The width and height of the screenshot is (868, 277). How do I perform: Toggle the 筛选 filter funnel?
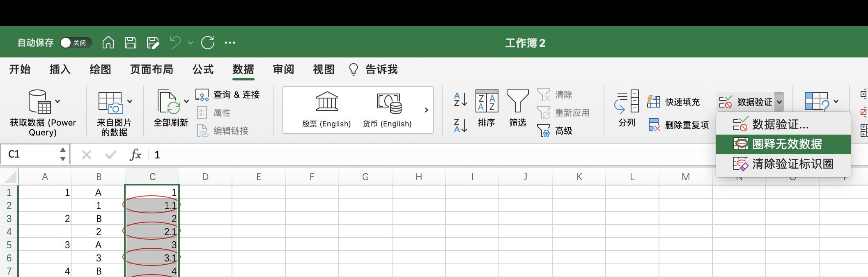pos(518,108)
